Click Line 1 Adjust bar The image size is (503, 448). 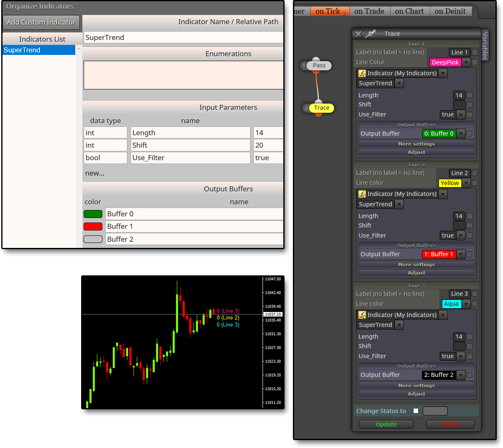[x=416, y=152]
